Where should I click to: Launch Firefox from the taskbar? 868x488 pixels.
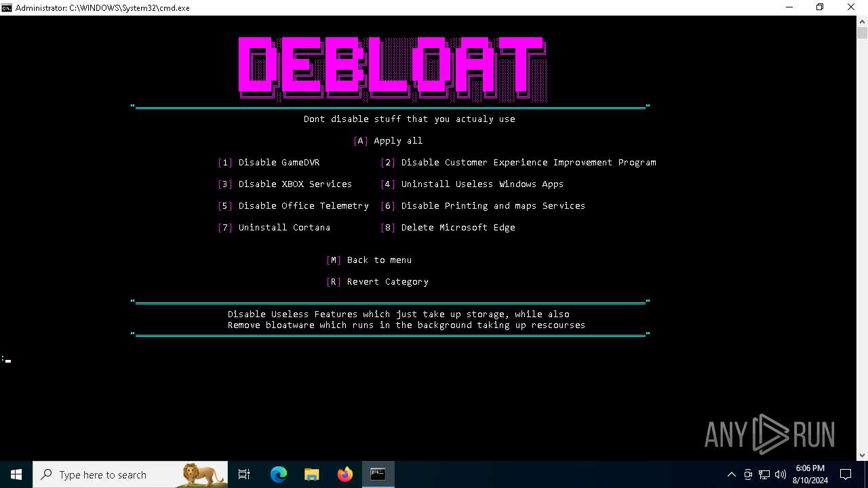[x=344, y=474]
